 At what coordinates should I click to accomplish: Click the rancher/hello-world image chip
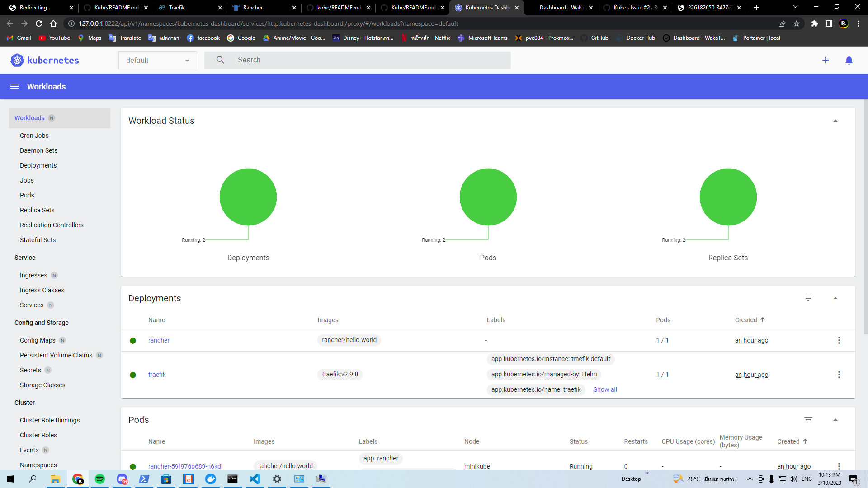pyautogui.click(x=349, y=340)
